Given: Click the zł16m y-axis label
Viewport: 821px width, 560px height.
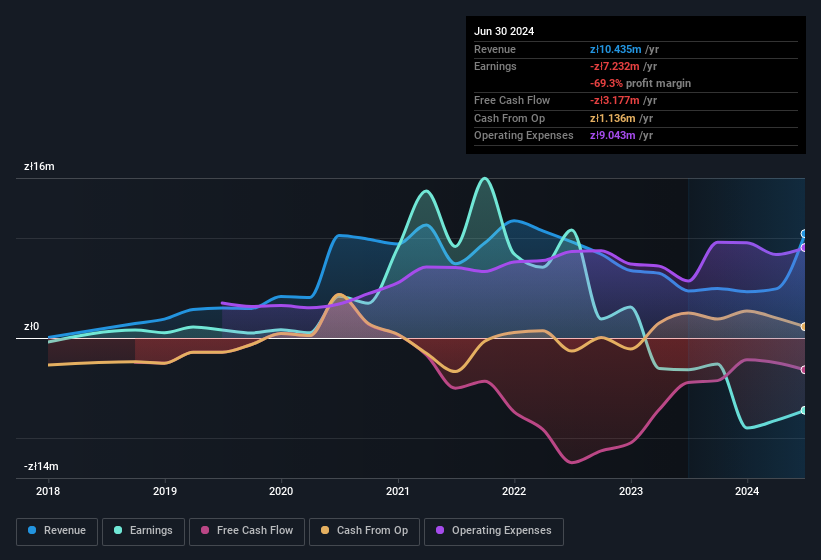Looking at the screenshot, I should 39,166.
